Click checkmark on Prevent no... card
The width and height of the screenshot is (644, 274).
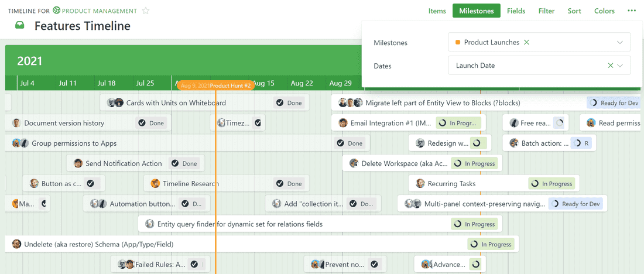374,265
